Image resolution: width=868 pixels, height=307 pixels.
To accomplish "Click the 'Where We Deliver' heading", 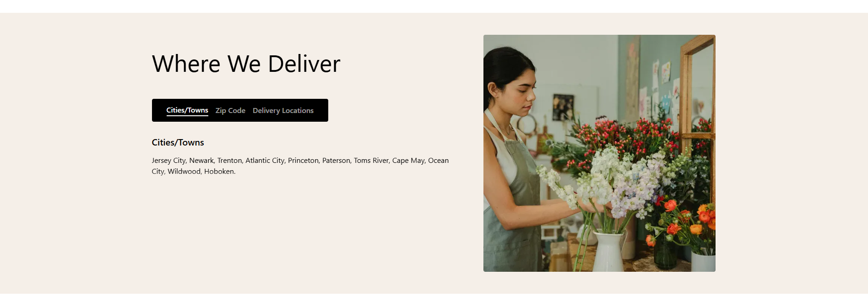I will click(246, 64).
